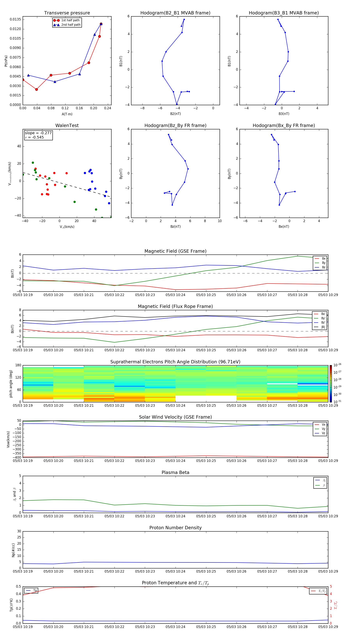Click the 'Proton Number Density' title

pyautogui.click(x=175, y=528)
